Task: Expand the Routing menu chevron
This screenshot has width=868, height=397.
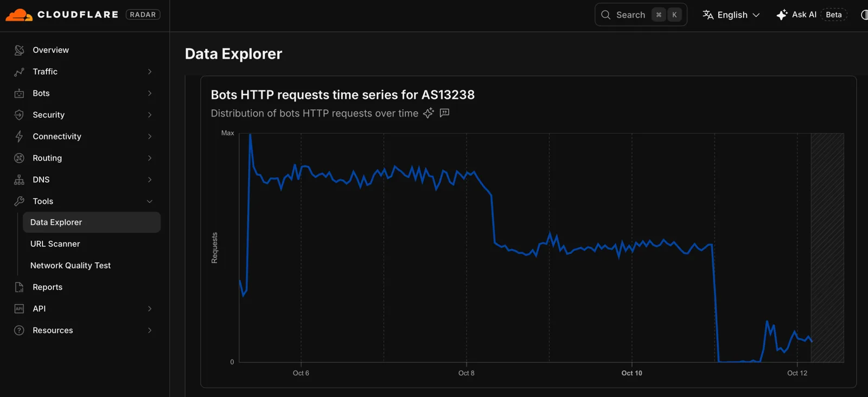Action: pos(150,158)
